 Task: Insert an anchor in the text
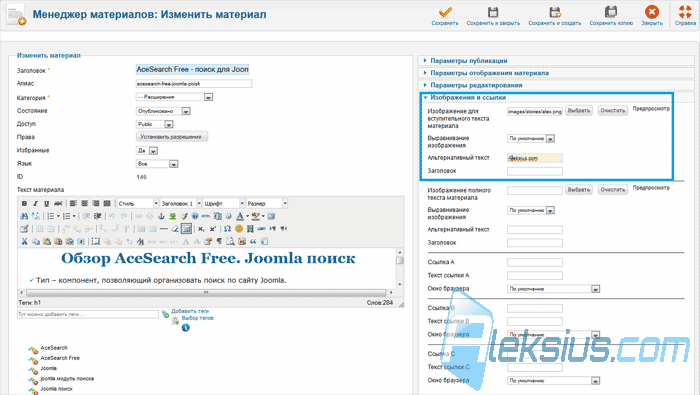click(161, 216)
